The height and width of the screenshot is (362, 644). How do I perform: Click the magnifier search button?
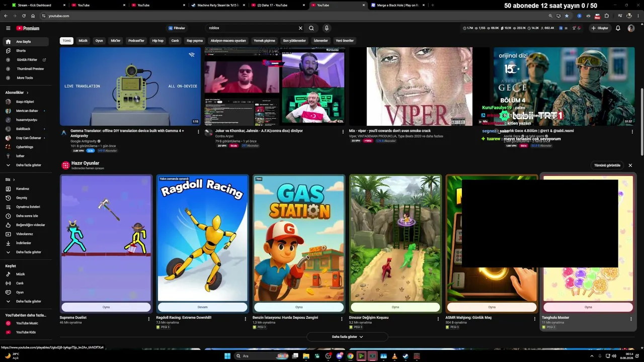311,28
